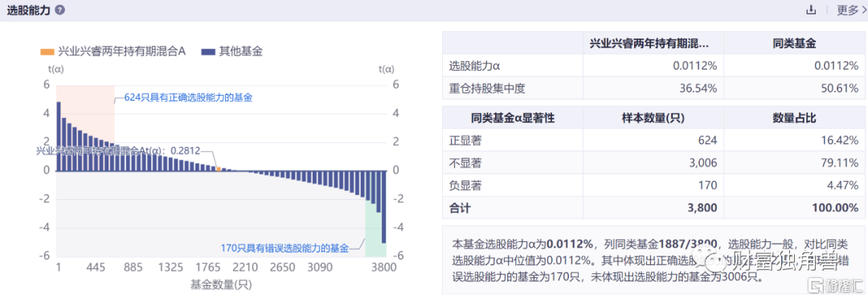The image size is (868, 299).
Task: Open the help icon beside 选股能力 title
Action: (x=59, y=10)
